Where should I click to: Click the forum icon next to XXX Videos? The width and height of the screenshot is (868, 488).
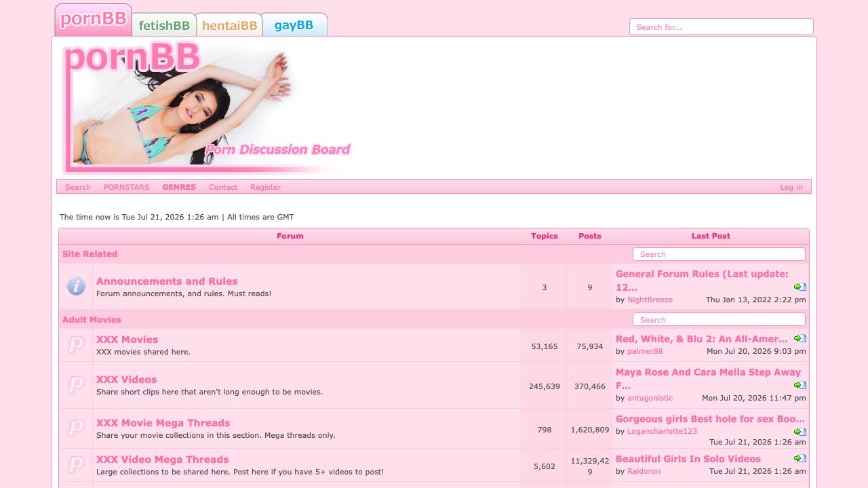(76, 385)
